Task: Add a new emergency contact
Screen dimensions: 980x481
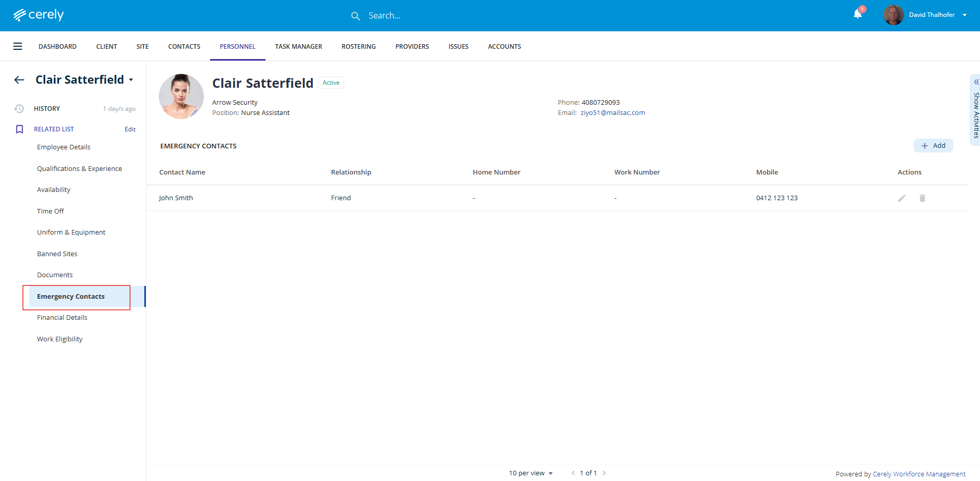Action: coord(933,146)
